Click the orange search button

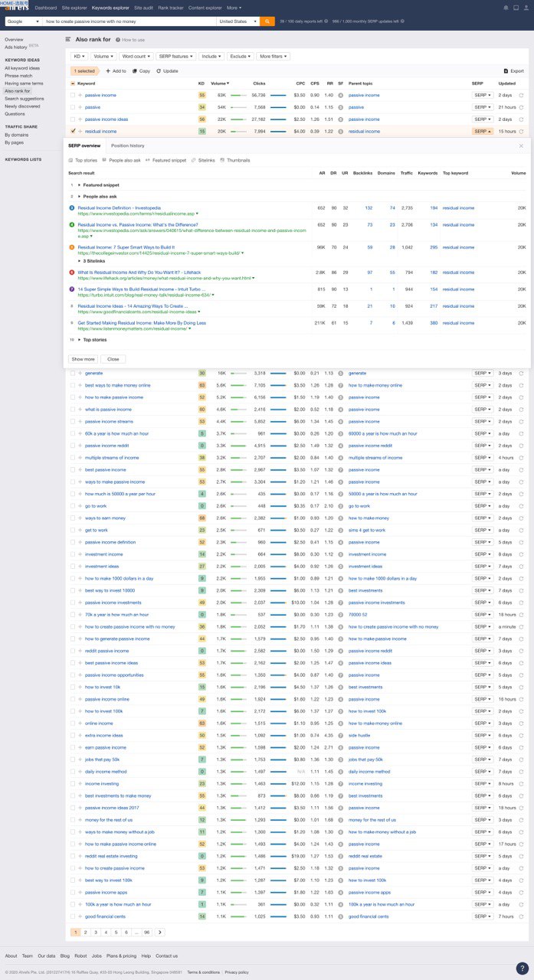click(x=267, y=21)
